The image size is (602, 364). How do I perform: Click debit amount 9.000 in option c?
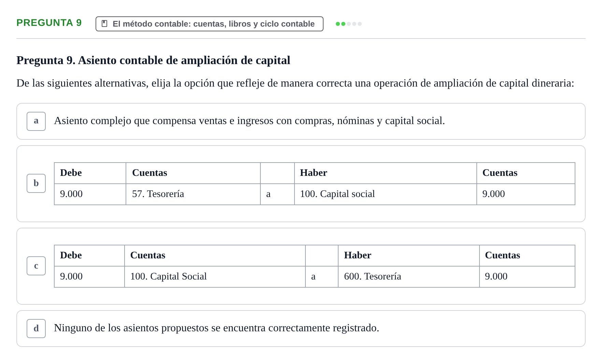tap(89, 277)
